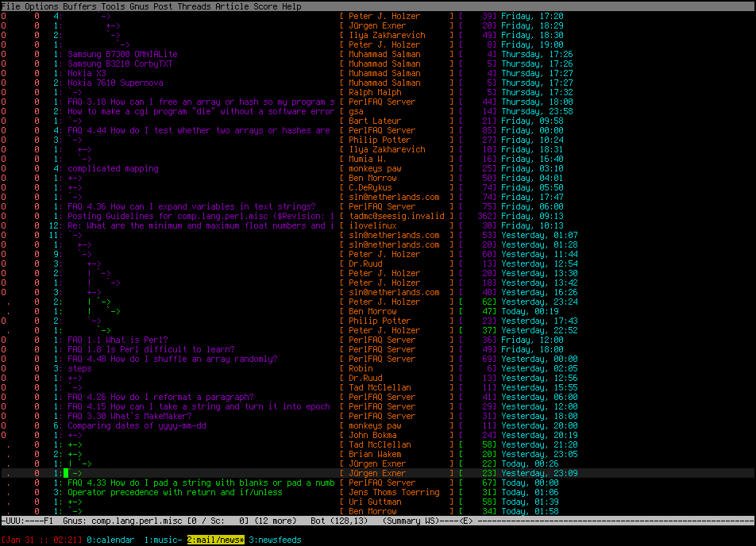Open the Post menu
The width and height of the screenshot is (756, 546).
click(x=163, y=6)
